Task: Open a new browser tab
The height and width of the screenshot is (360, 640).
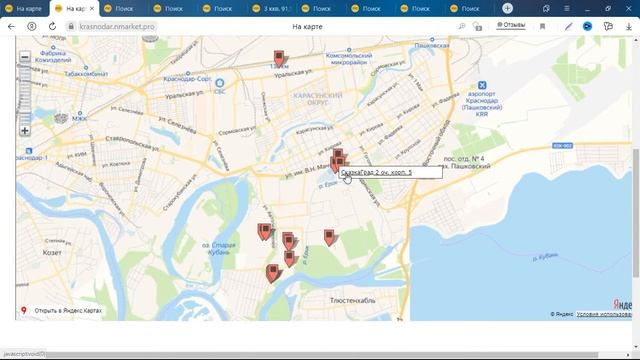Action: 507,8
